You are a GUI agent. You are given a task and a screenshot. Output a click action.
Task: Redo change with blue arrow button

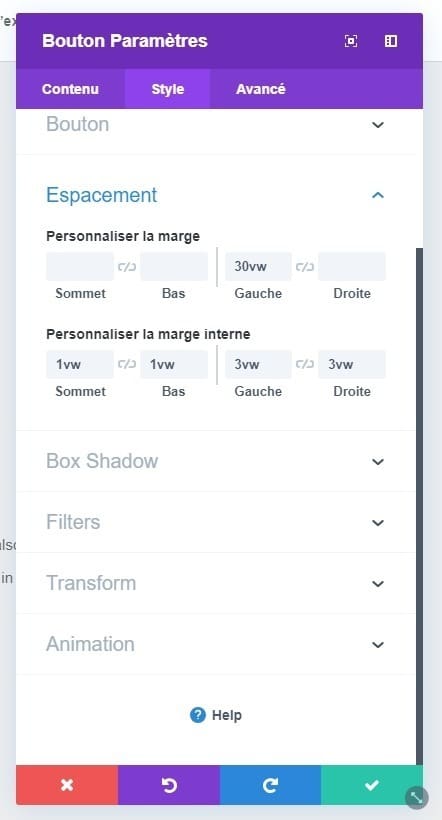[x=270, y=785]
